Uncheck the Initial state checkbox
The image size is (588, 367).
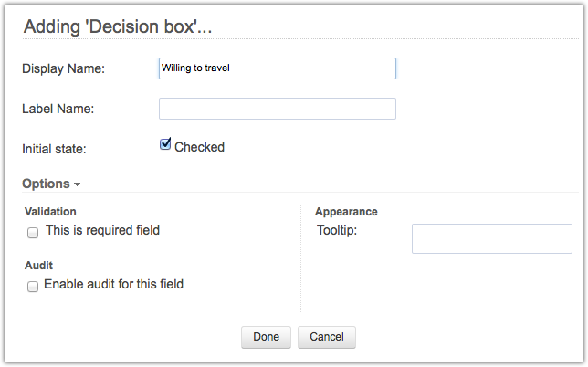tap(165, 144)
